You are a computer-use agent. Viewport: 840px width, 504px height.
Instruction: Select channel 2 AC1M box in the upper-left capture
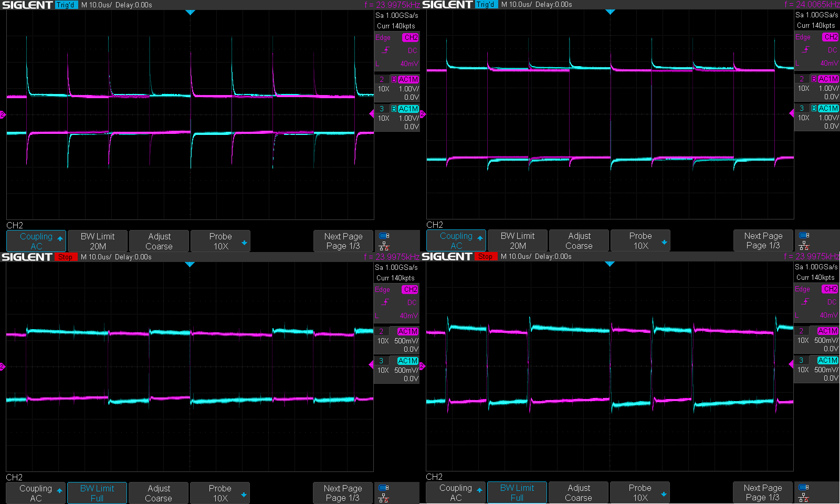pyautogui.click(x=397, y=88)
